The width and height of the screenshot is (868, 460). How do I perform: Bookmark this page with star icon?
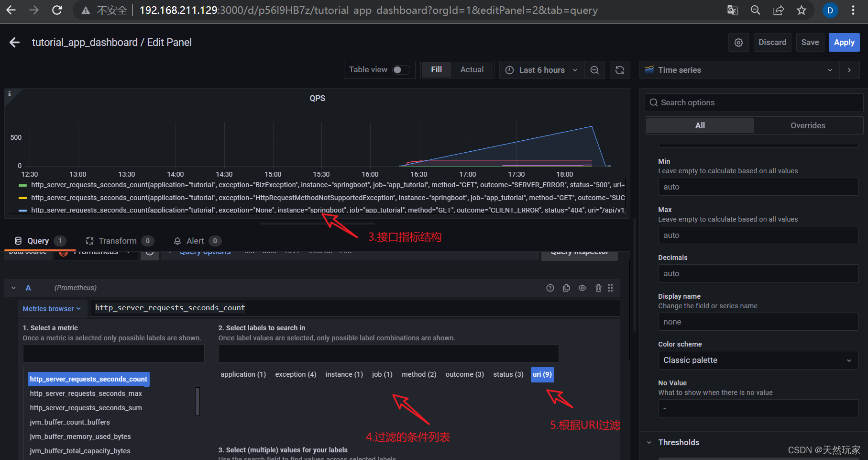pyautogui.click(x=802, y=10)
